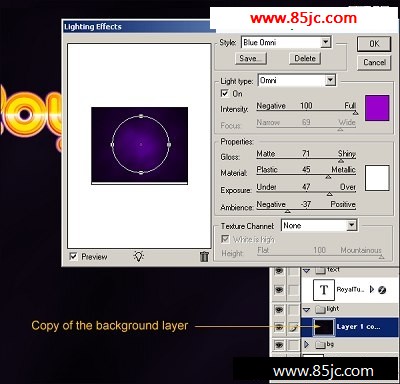This screenshot has width=400, height=384.
Task: Click the bg folder icon in layers
Action: [320, 344]
